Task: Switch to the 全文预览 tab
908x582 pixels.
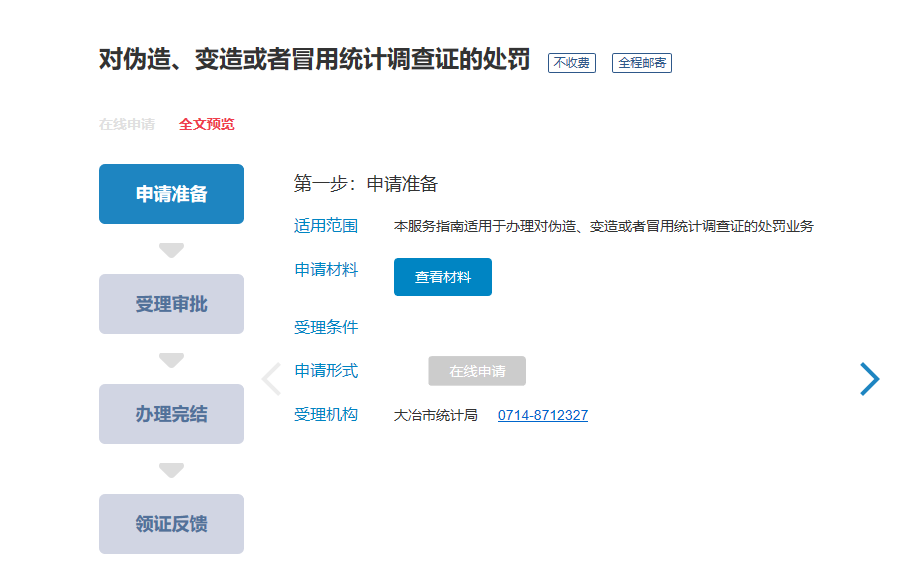Action: [207, 125]
